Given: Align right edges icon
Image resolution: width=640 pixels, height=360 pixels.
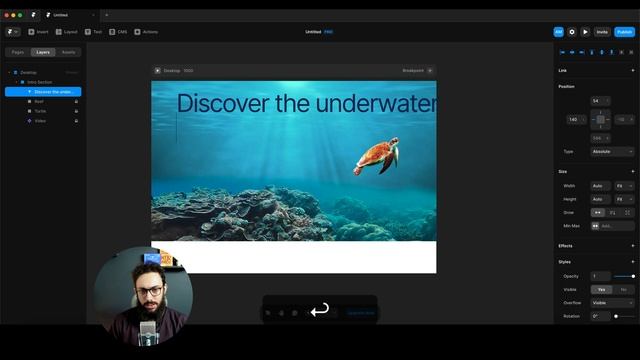Looking at the screenshot, I should (x=582, y=52).
